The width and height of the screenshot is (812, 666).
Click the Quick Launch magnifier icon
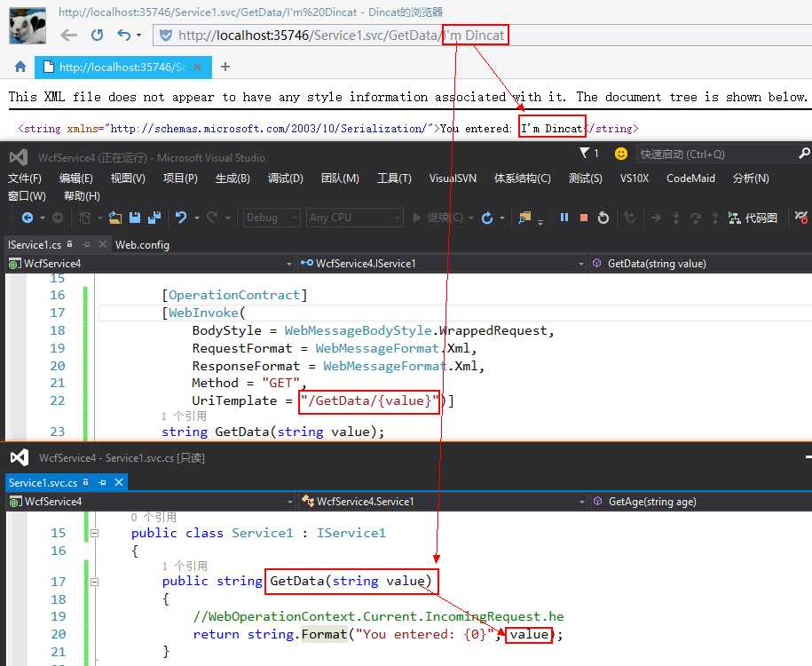(804, 153)
